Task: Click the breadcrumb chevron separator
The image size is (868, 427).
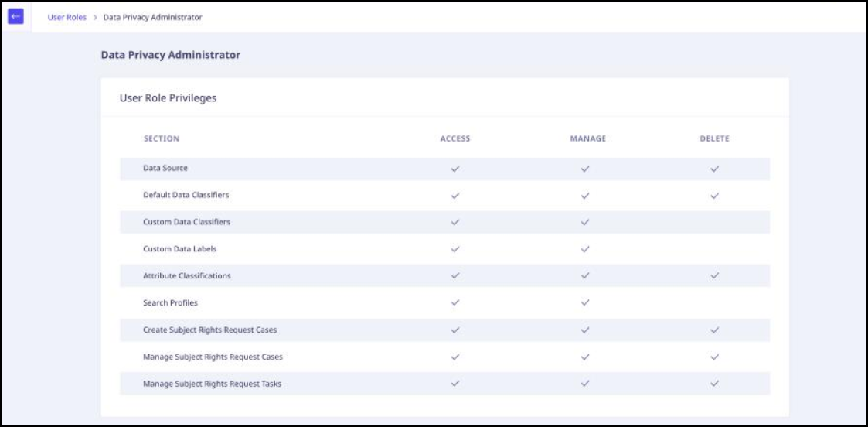Action: click(x=95, y=17)
